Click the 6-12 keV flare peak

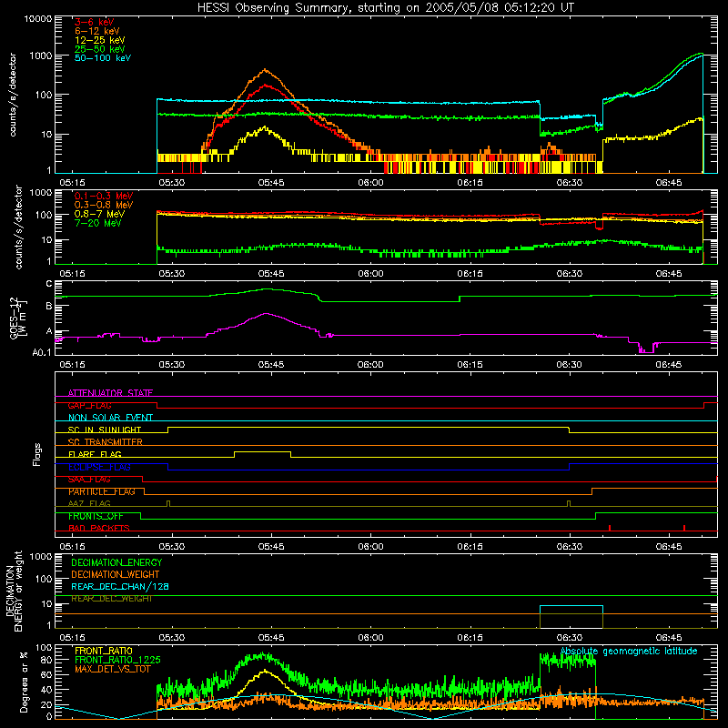point(265,70)
